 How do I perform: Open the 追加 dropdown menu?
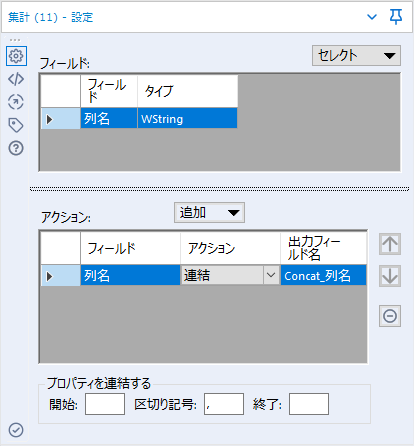[209, 213]
